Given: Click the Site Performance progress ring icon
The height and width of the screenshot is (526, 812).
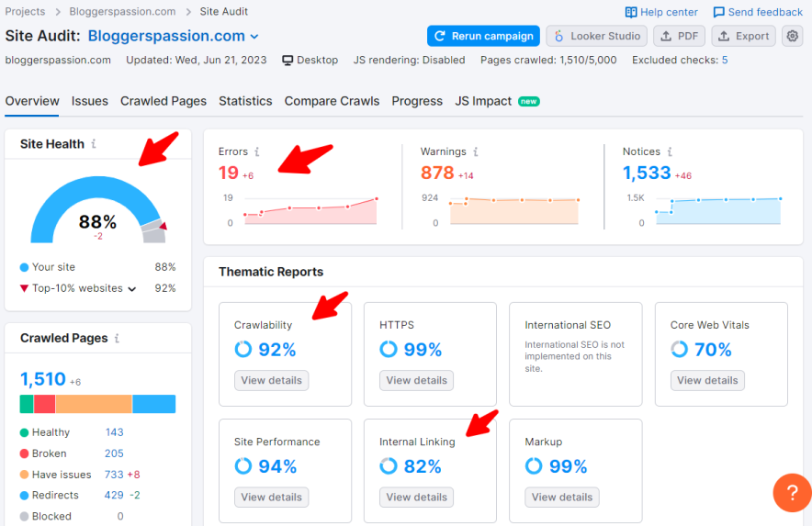Looking at the screenshot, I should coord(242,466).
